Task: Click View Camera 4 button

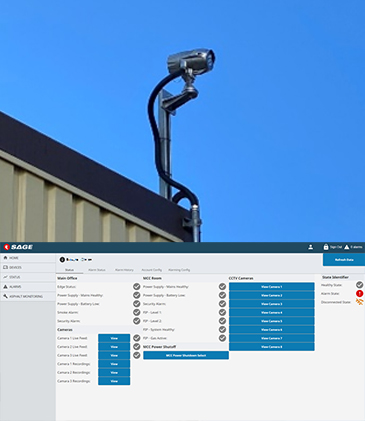Action: [x=272, y=313]
